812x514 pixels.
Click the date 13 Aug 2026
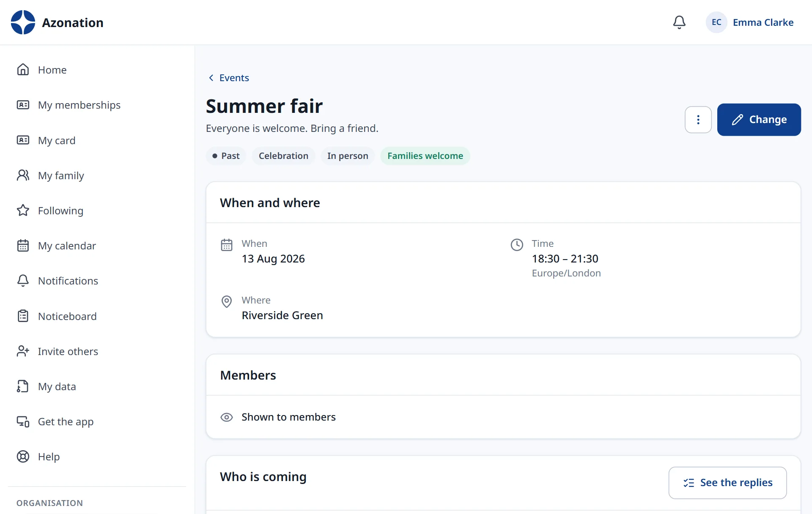tap(273, 259)
